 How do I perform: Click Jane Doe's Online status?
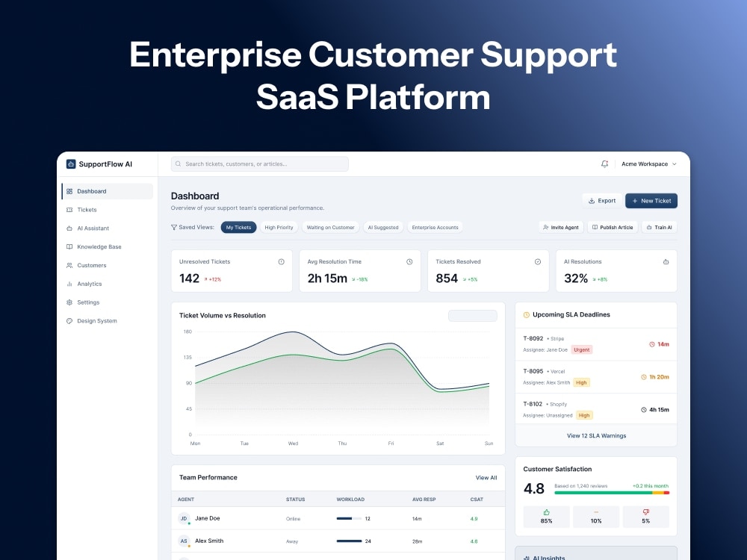[x=293, y=519]
